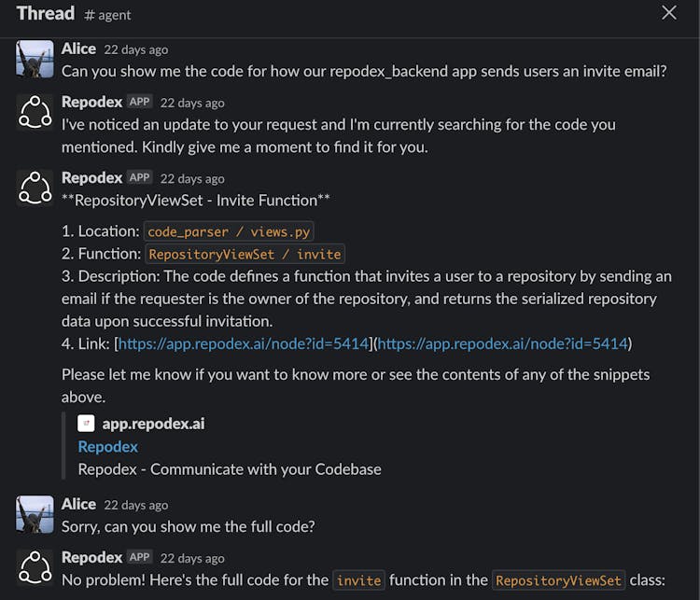The height and width of the screenshot is (600, 700).
Task: Click the first message's 22 days ago timestamp
Action: 136,49
